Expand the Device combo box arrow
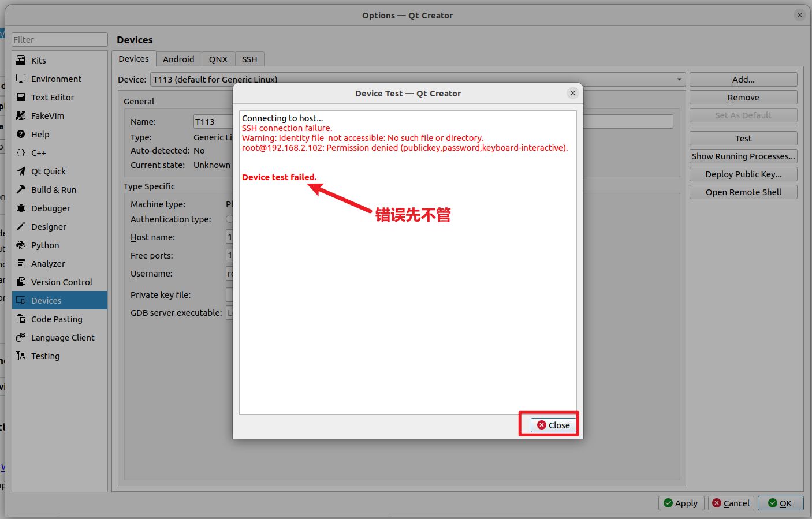The width and height of the screenshot is (812, 519). coord(679,79)
